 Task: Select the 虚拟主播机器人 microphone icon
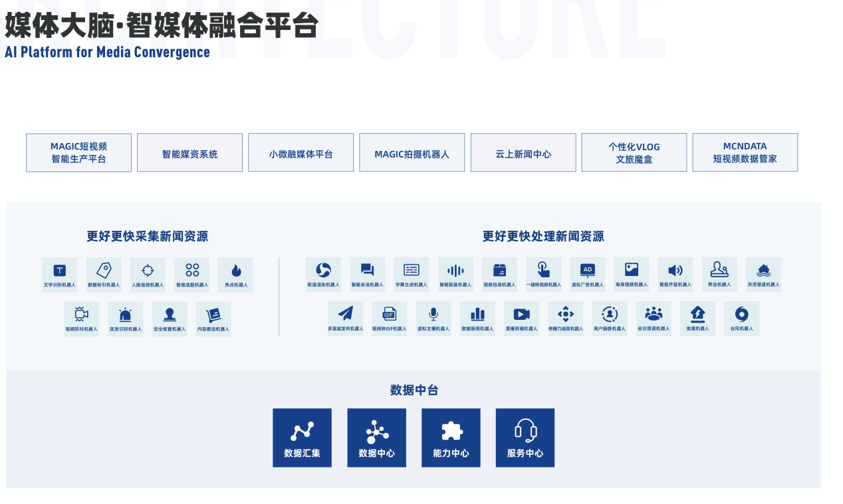(x=433, y=314)
